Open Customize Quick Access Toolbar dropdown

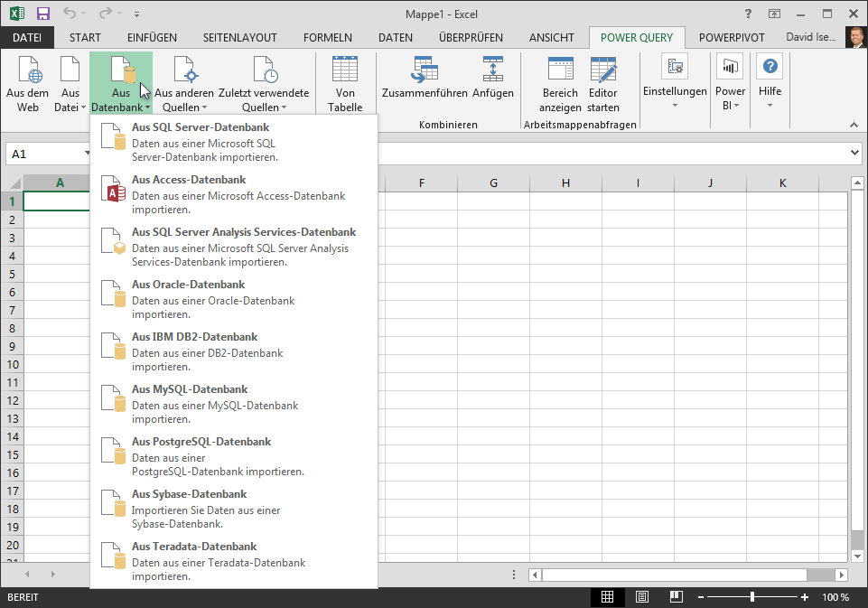click(x=136, y=14)
